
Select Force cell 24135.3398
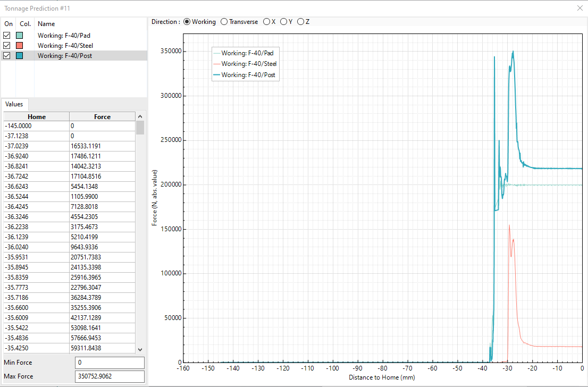(103, 268)
